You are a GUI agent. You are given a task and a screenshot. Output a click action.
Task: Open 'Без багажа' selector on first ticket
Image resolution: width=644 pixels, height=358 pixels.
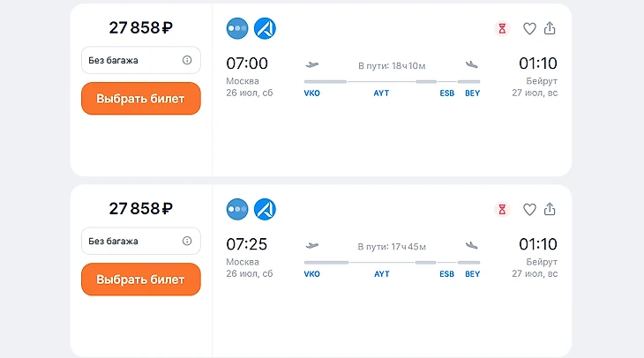(132, 60)
